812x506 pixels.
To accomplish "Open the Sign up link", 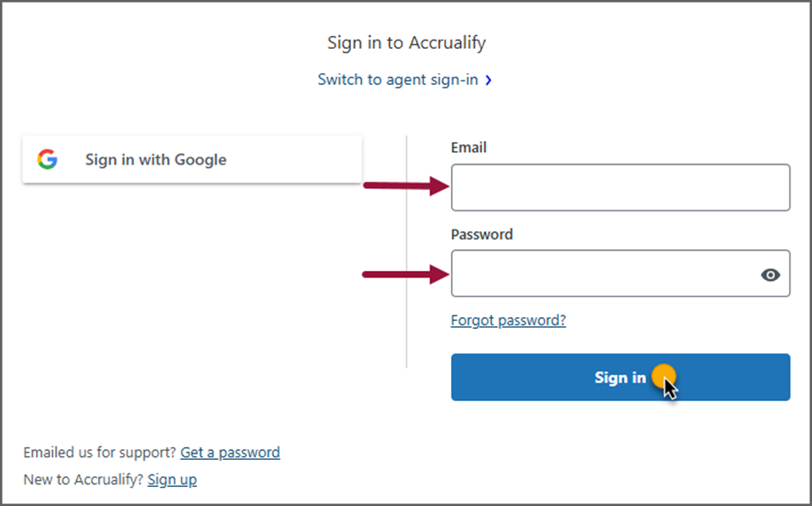I will (172, 480).
